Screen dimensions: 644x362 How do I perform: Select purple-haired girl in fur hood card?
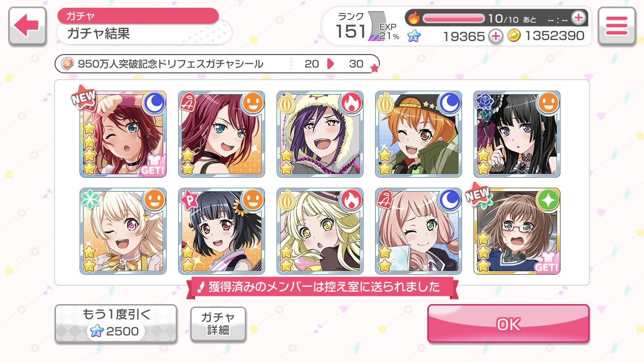coord(320,134)
